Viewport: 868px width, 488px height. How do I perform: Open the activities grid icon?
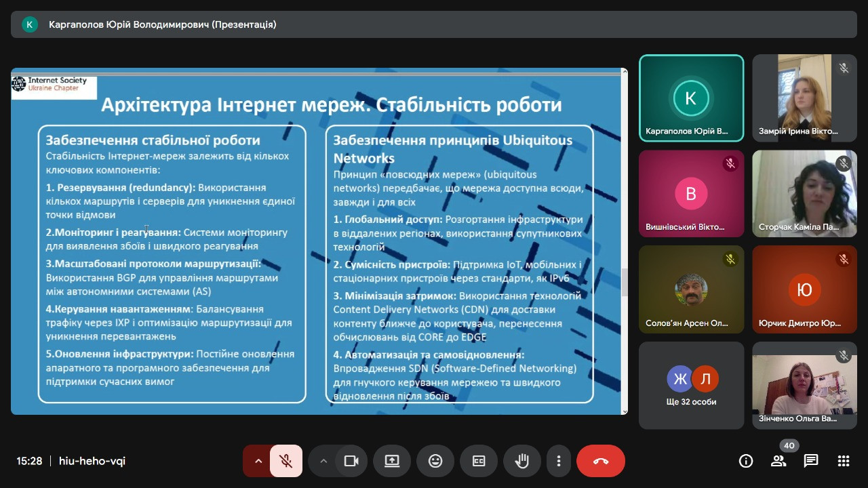point(844,461)
